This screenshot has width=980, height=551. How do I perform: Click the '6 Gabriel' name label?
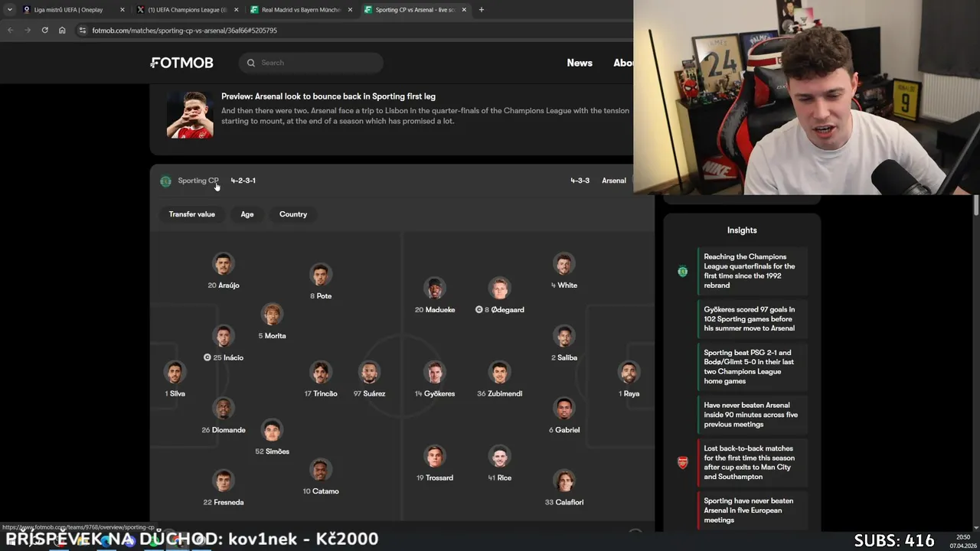[564, 430]
